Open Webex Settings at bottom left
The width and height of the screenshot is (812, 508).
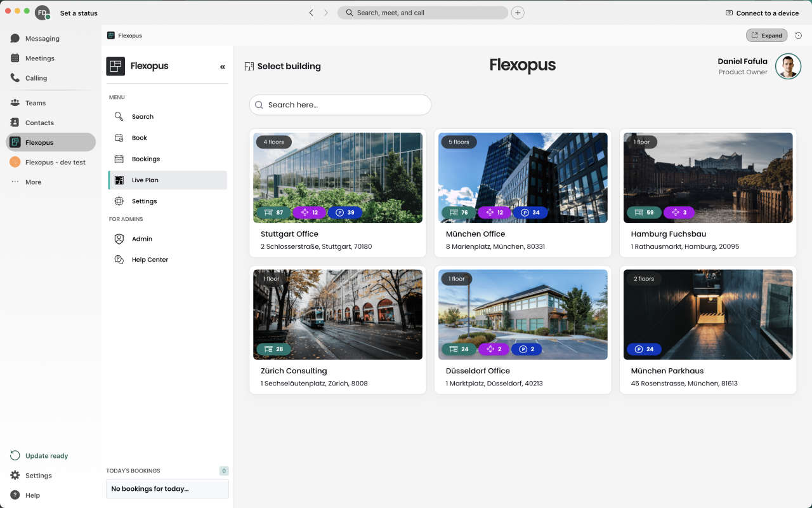click(x=32, y=476)
